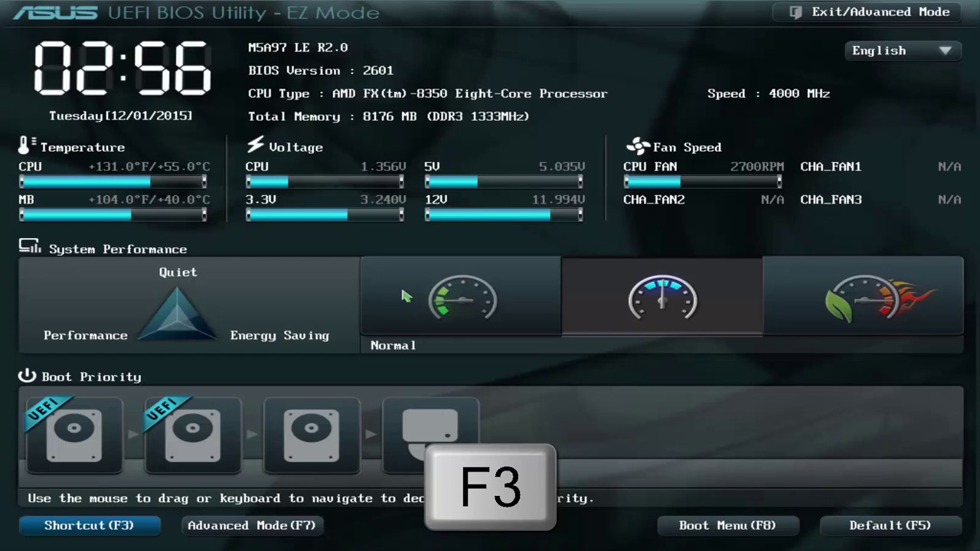Image resolution: width=980 pixels, height=551 pixels.
Task: Click the ASUS logo
Action: coord(56,12)
